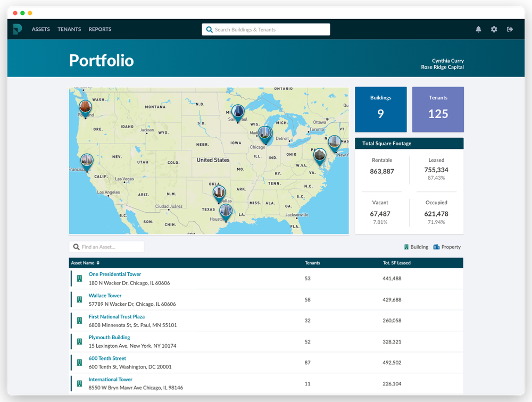Focus the Find an Asset field
Screen dimensions: 532x402
coord(106,247)
